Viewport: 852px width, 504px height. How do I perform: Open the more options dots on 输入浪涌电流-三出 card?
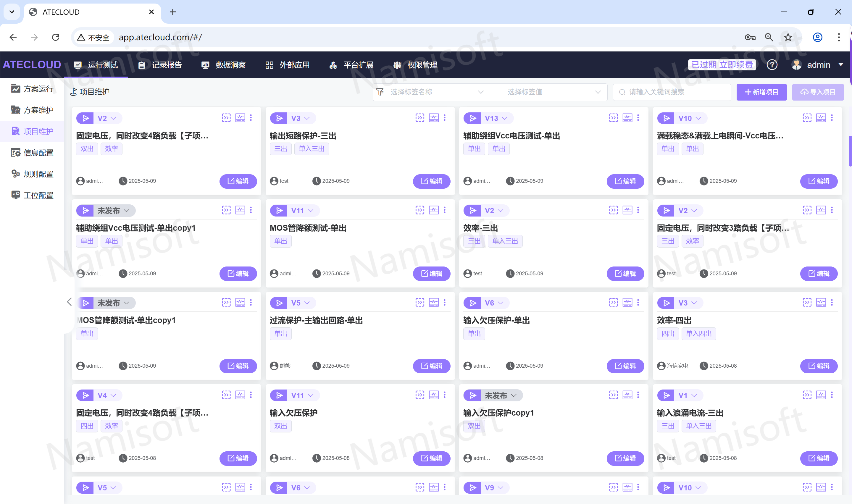tap(832, 395)
